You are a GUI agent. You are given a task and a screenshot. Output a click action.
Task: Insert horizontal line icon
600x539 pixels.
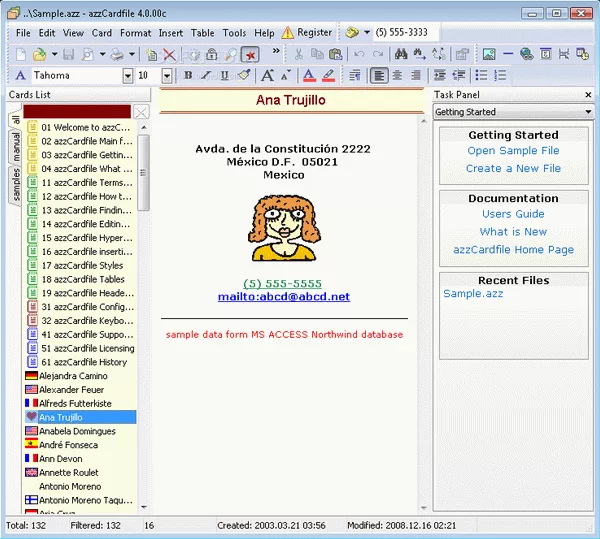coord(508,54)
